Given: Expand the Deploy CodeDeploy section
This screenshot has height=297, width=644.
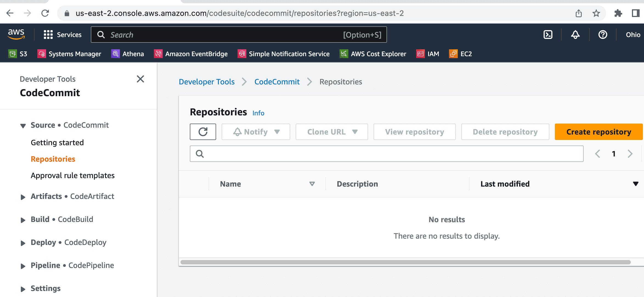Looking at the screenshot, I should coord(23,243).
